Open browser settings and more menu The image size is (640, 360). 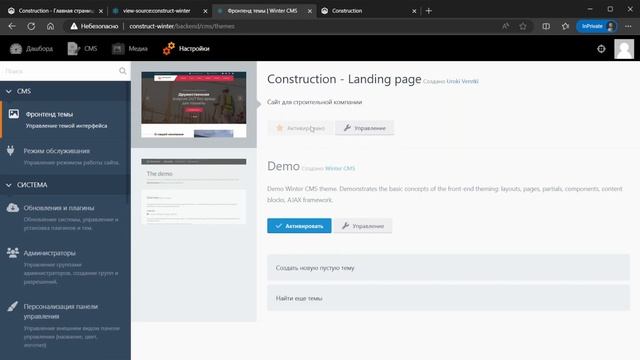[x=628, y=26]
